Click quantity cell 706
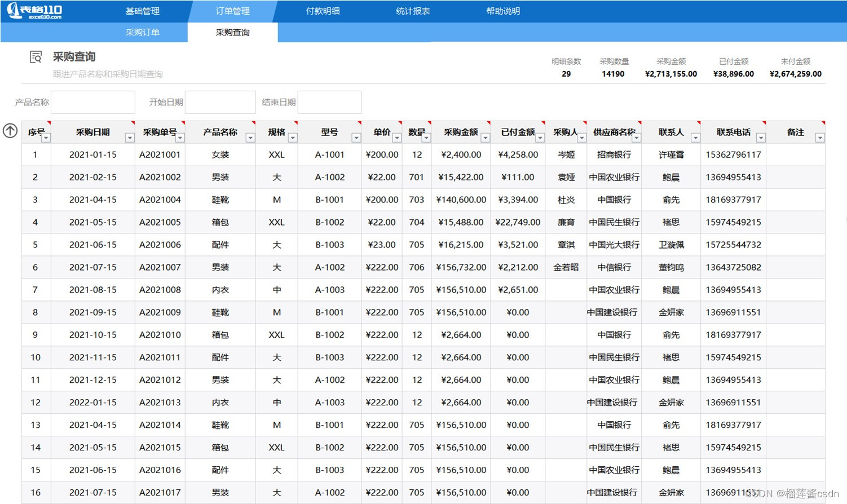This screenshot has width=847, height=504. [x=417, y=267]
